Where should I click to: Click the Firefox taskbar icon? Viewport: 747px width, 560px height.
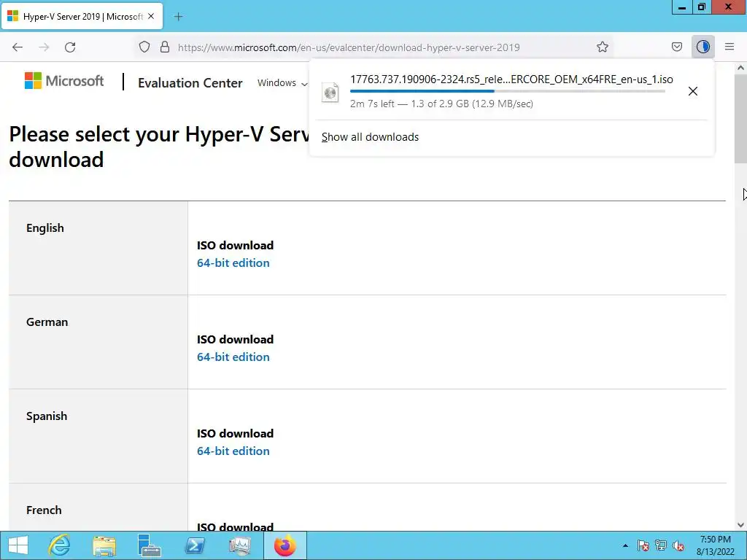coord(285,545)
